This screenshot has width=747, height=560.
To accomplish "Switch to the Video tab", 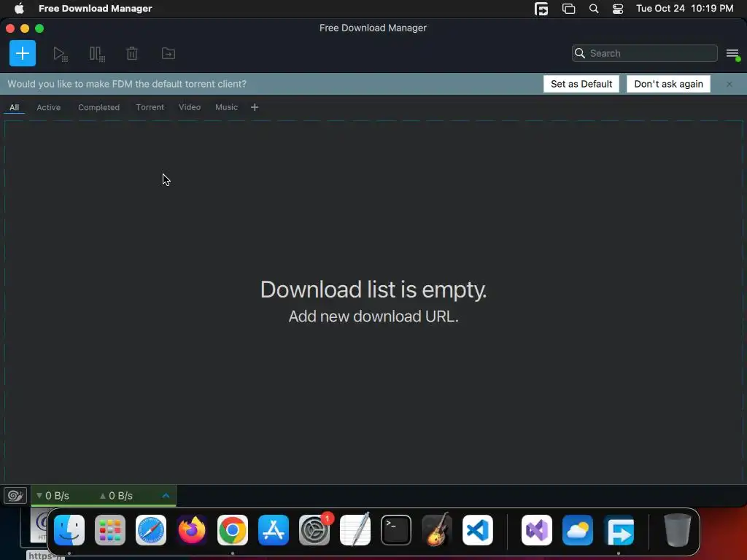I will pos(190,107).
